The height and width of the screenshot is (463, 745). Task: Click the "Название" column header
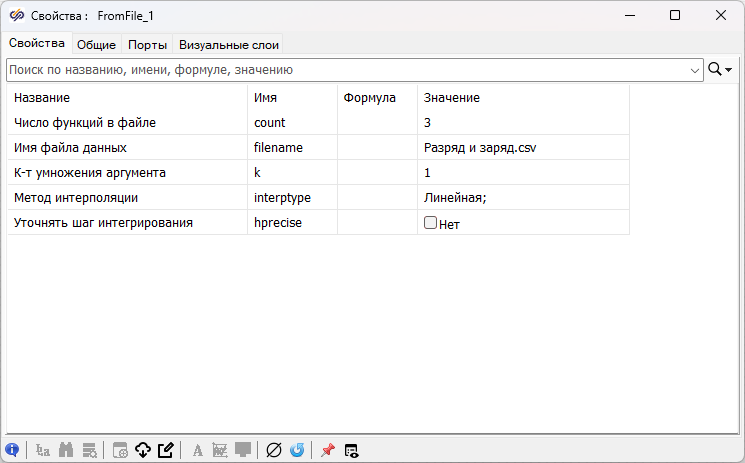tap(42, 98)
